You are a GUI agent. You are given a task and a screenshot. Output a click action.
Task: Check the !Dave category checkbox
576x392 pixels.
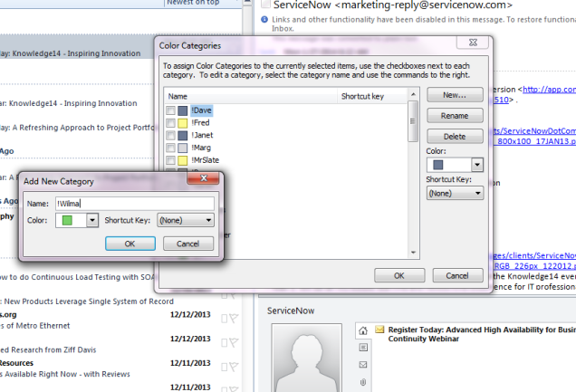(x=170, y=110)
